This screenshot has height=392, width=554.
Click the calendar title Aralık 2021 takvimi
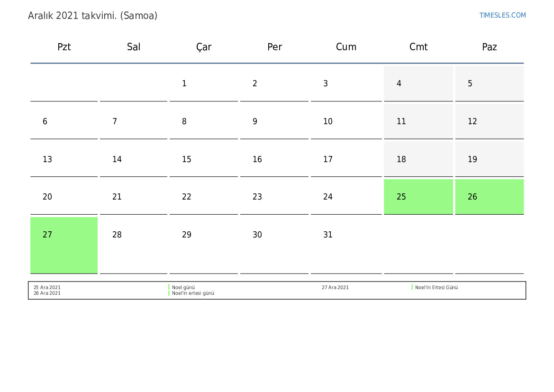(x=92, y=16)
